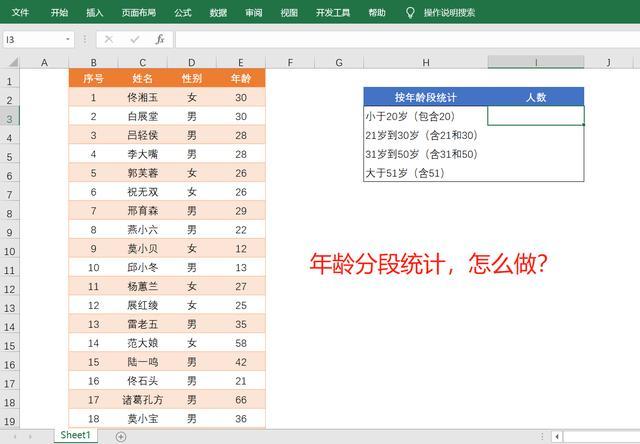The image size is (640, 444).
Task: Click the name cell 佟湘玉
Action: 142,97
